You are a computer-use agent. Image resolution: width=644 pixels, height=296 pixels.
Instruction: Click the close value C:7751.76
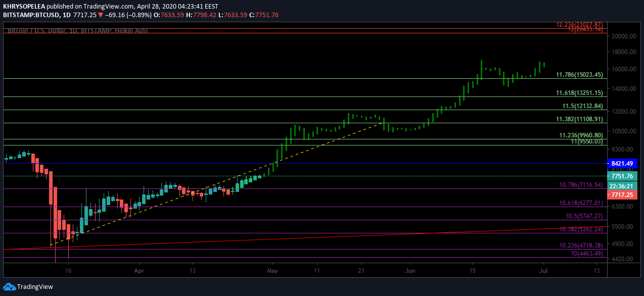263,15
